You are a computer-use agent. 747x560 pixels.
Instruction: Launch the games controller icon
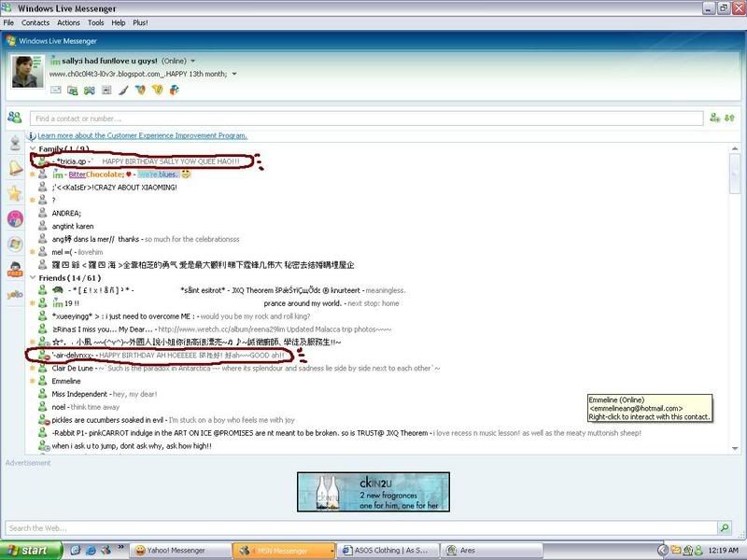tap(89, 90)
